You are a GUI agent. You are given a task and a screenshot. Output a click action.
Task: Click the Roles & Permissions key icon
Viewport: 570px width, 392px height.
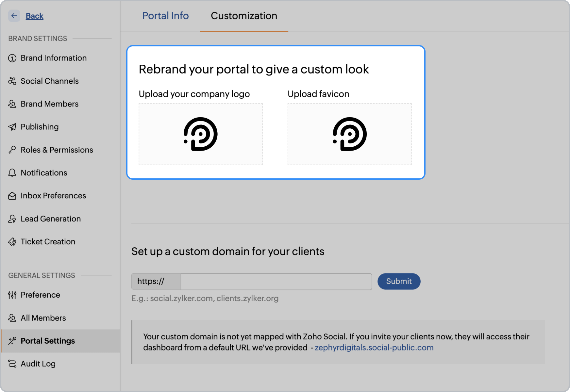[x=12, y=150]
